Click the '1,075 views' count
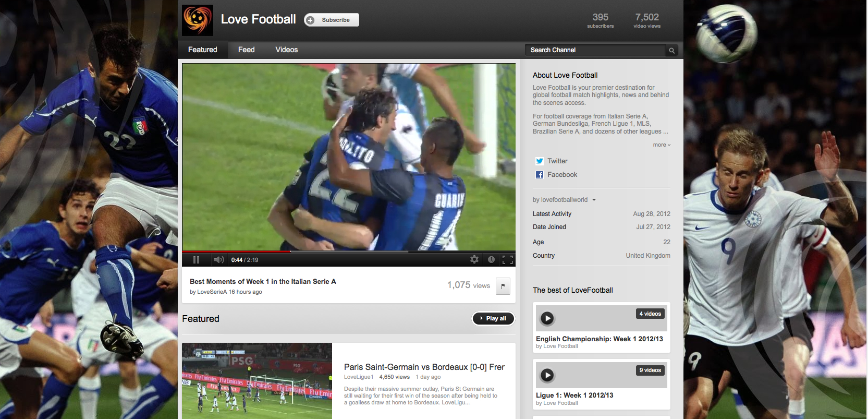The height and width of the screenshot is (419, 868). click(x=469, y=285)
